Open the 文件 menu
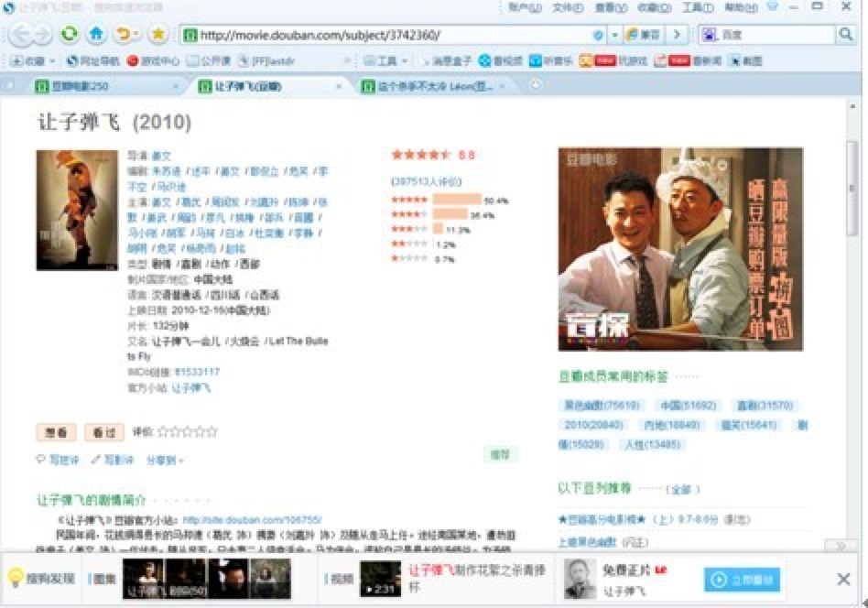Image resolution: width=868 pixels, height=608 pixels. tap(568, 7)
